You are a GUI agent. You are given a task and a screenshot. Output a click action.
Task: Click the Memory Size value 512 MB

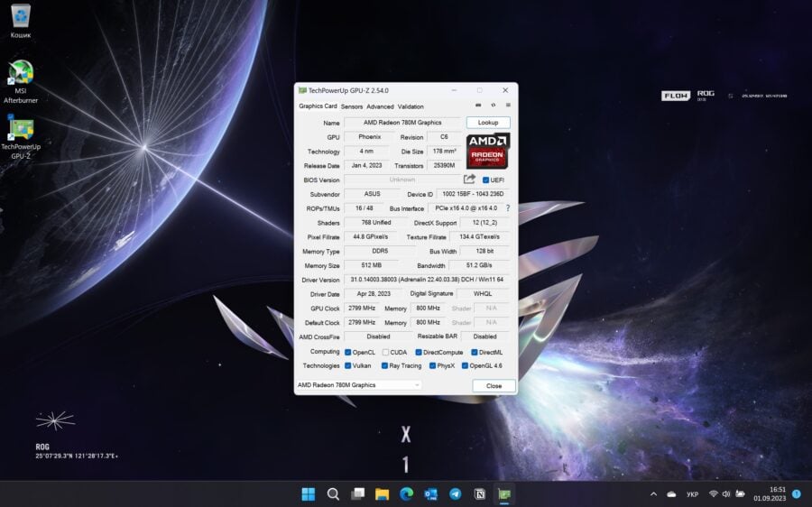[372, 265]
